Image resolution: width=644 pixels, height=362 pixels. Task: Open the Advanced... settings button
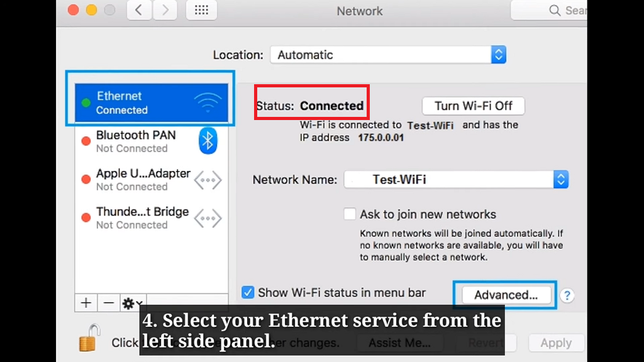tap(506, 295)
